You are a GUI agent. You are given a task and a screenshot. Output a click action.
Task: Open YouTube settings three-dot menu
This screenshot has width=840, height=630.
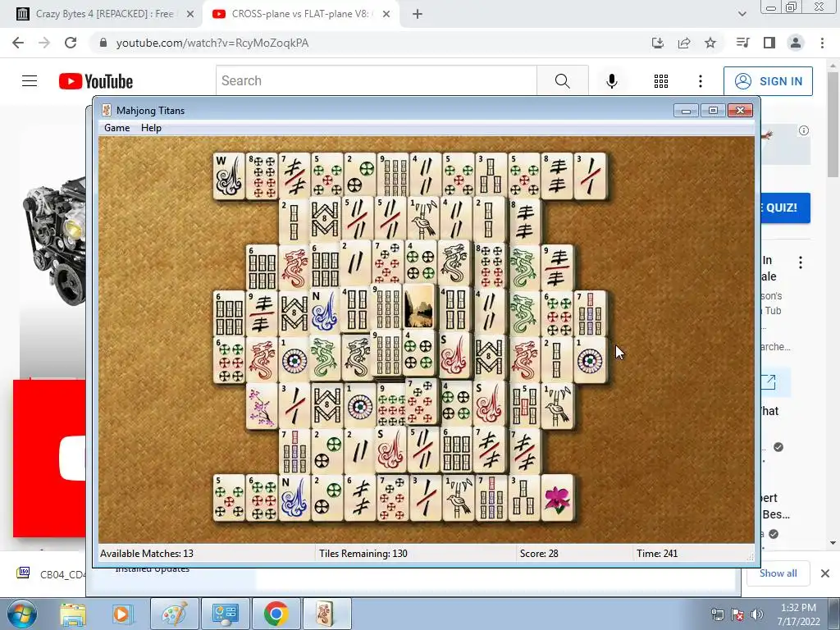point(701,81)
